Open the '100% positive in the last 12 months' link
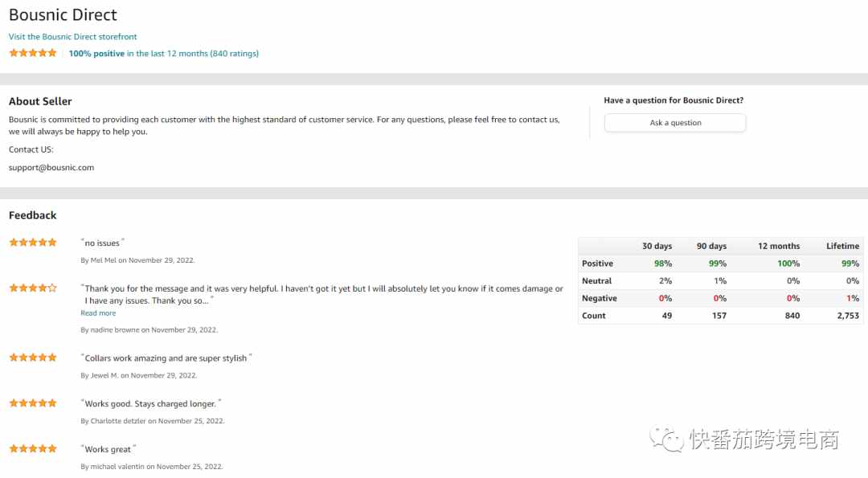 [x=164, y=54]
